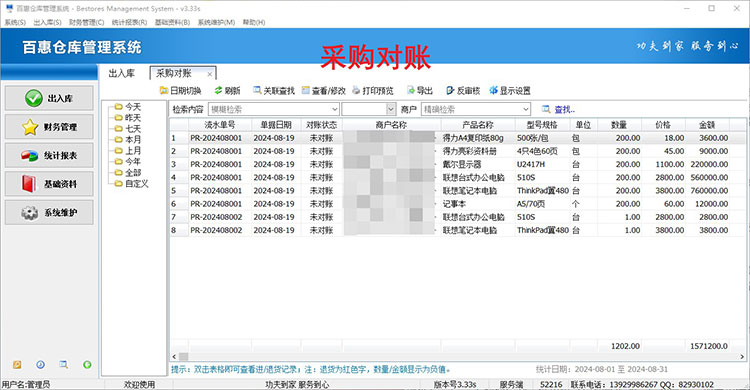
Task: Click the 版本号3.33s status entry
Action: (x=455, y=384)
